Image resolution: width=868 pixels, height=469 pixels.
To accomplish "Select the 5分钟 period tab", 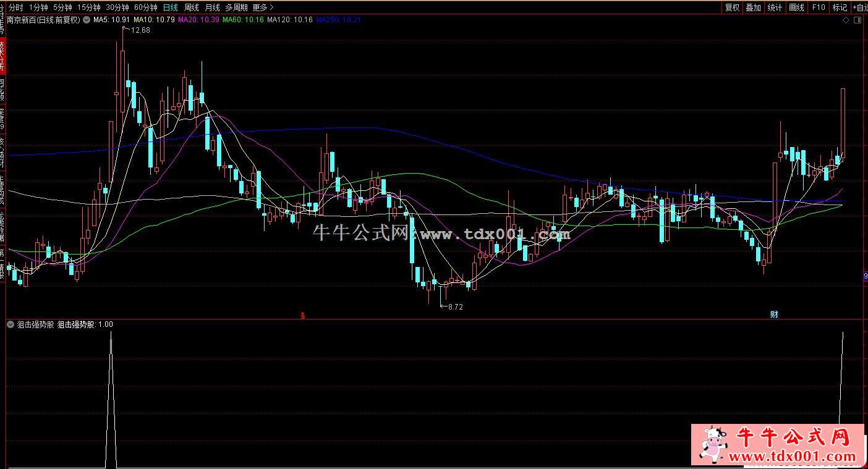I will coord(62,7).
